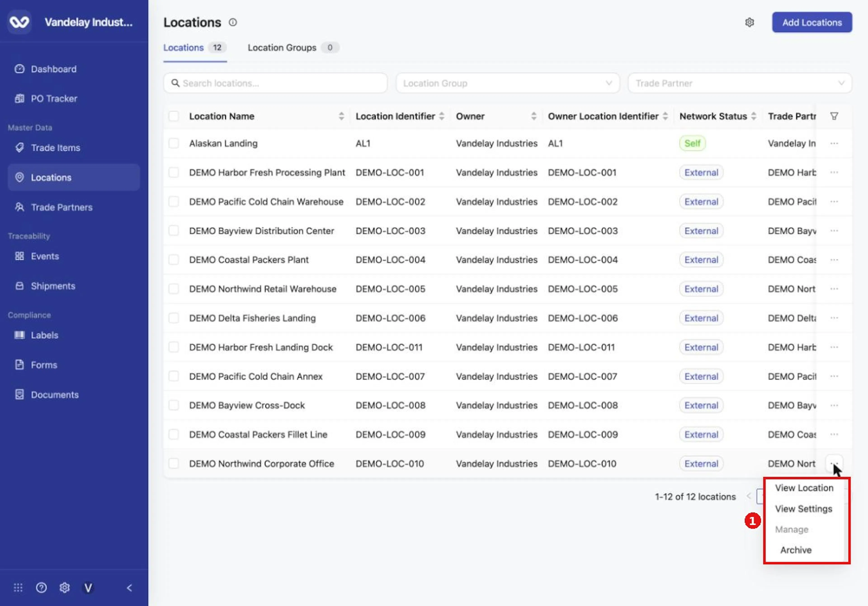
Task: Collapse the sidebar with the chevron
Action: pos(129,587)
